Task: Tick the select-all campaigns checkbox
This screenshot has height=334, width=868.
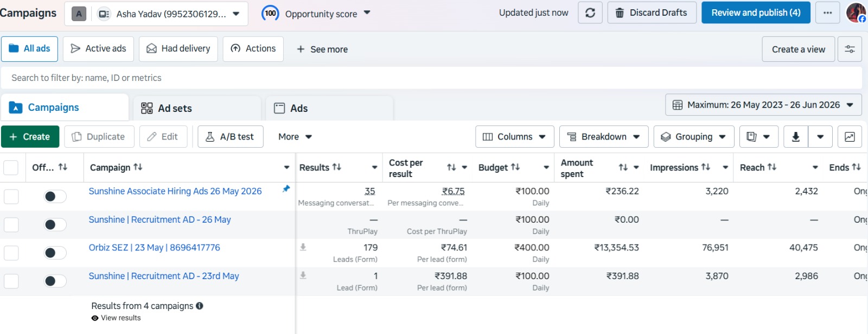Action: pyautogui.click(x=11, y=167)
